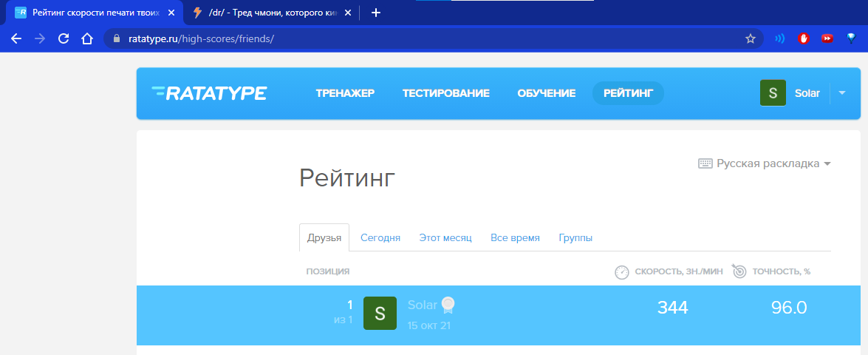The width and height of the screenshot is (868, 355).
Task: Click the СКОРОСТЬ, ЗН./МИН column header
Action: (x=680, y=271)
